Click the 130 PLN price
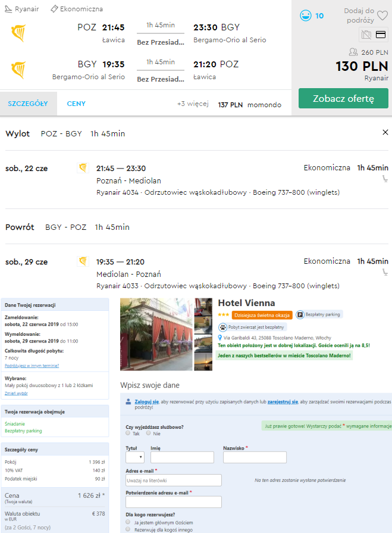This screenshot has width=392, height=533. tap(362, 66)
